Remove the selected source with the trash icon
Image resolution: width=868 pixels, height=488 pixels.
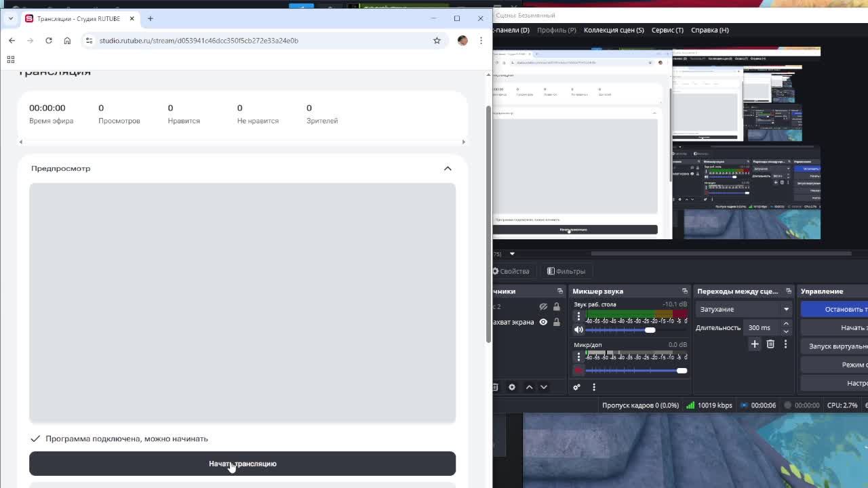(495, 387)
